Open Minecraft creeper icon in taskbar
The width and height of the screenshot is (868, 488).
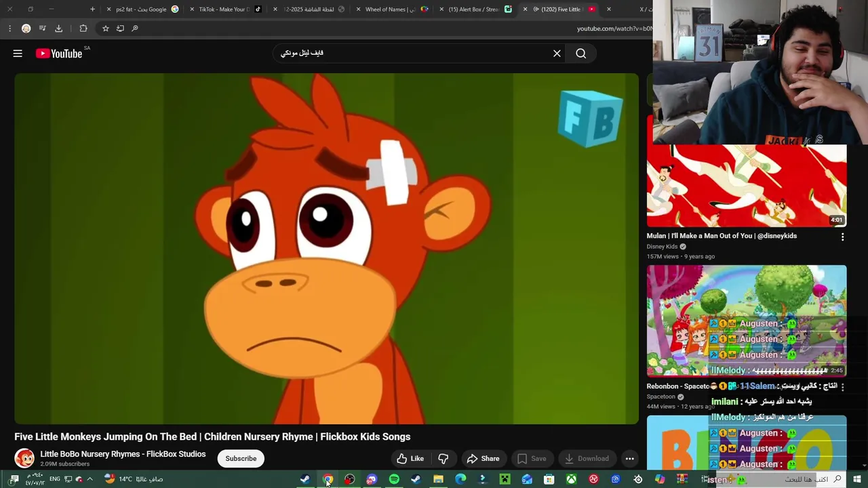click(505, 479)
